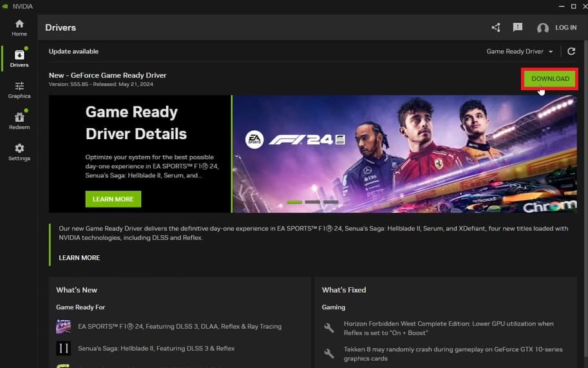This screenshot has width=588, height=368.
Task: Click the share icon in header
Action: [x=496, y=27]
